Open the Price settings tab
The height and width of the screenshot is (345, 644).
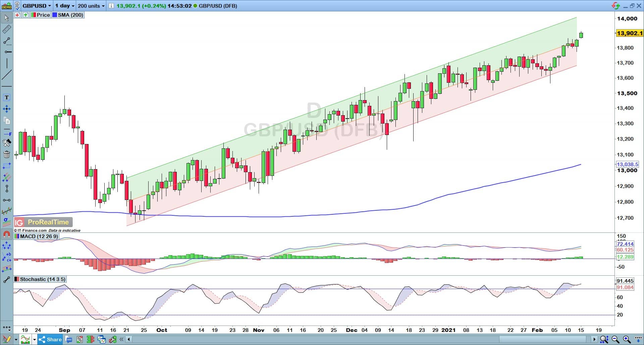click(40, 15)
